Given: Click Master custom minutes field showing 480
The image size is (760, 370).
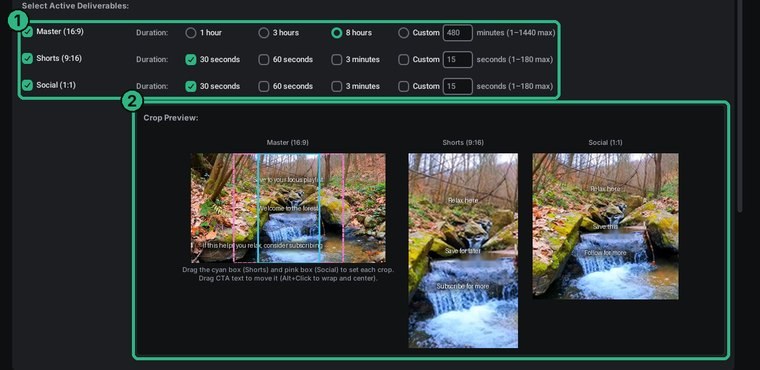Looking at the screenshot, I should [x=458, y=33].
